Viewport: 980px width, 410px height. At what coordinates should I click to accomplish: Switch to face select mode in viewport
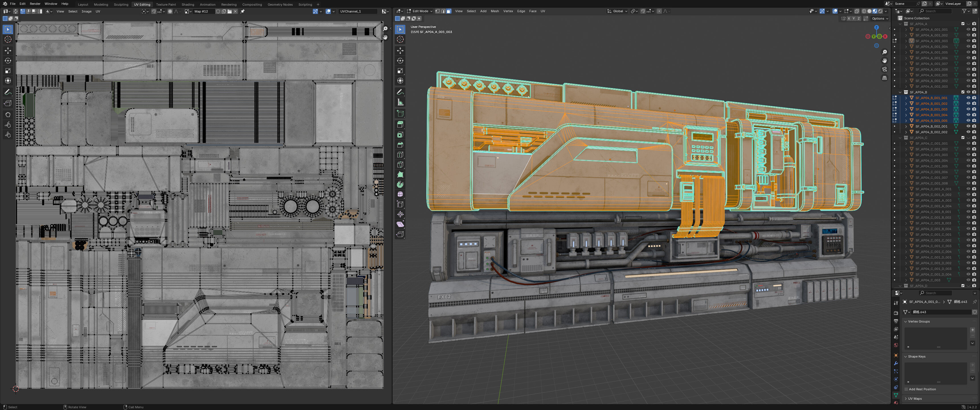[449, 11]
